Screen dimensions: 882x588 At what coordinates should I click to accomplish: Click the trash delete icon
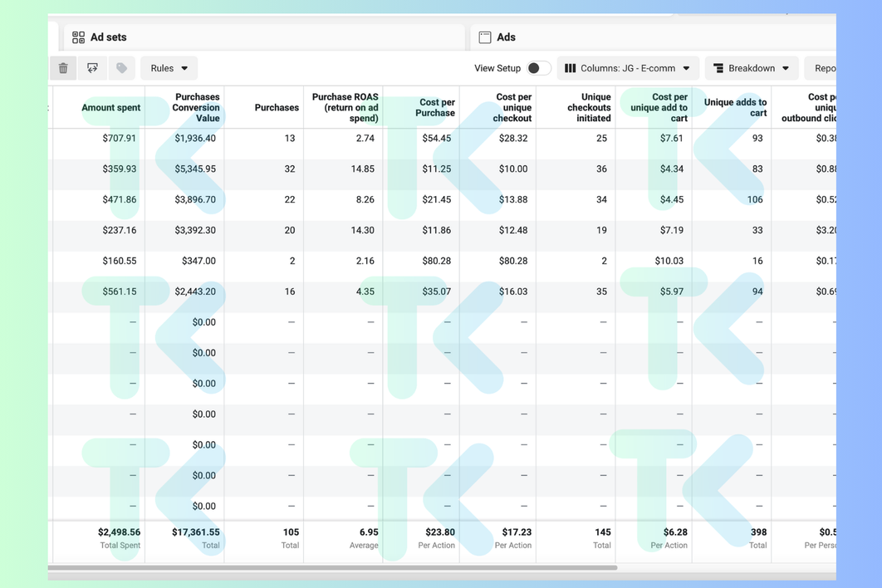63,68
